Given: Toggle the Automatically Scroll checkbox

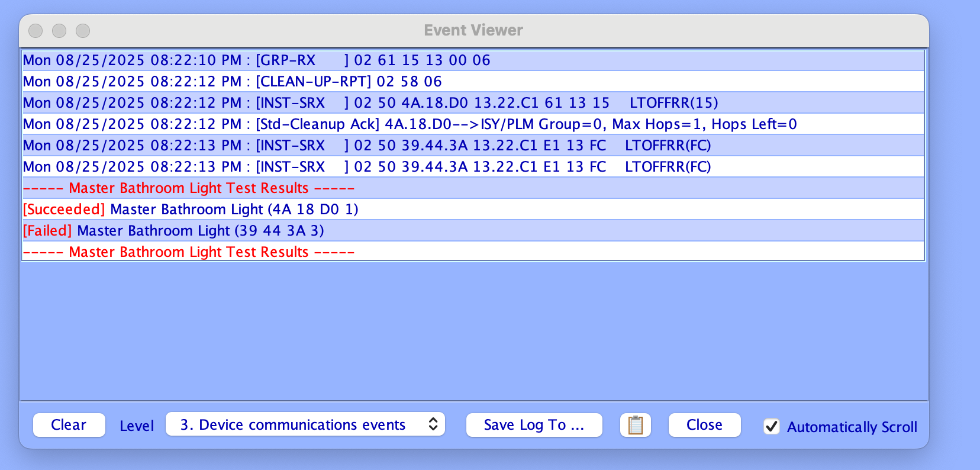Looking at the screenshot, I should pos(772,426).
